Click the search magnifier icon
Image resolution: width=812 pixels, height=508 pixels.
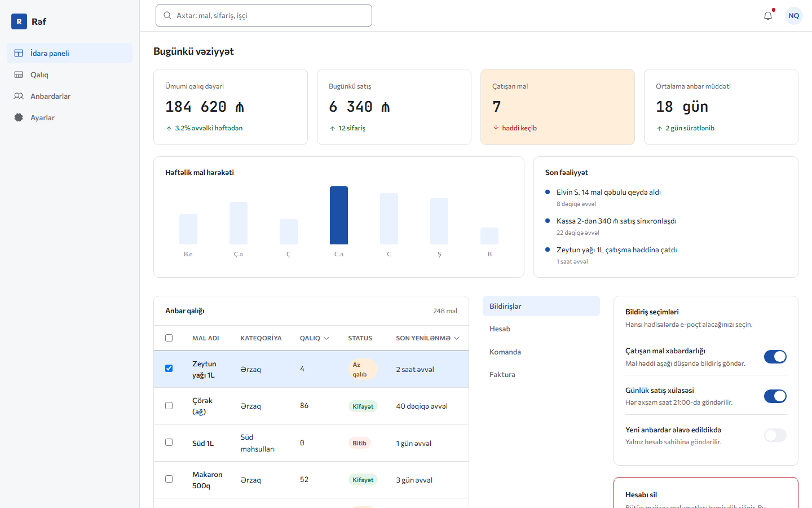tap(167, 15)
